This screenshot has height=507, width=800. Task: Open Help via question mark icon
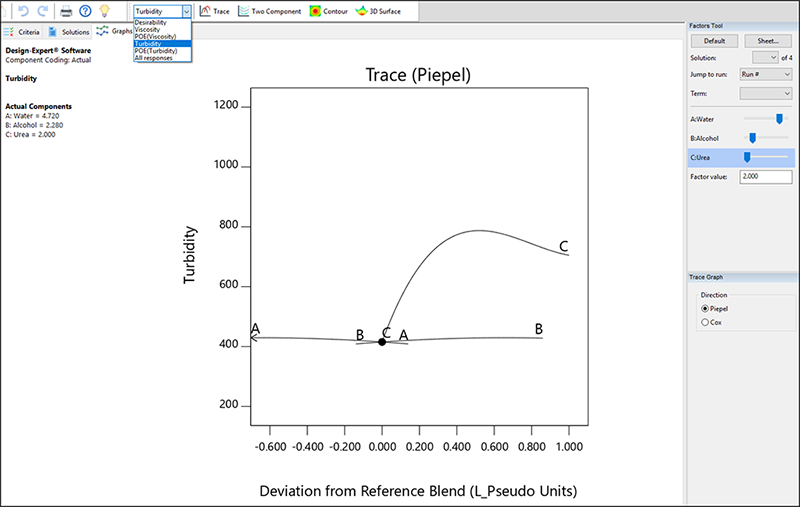[85, 11]
